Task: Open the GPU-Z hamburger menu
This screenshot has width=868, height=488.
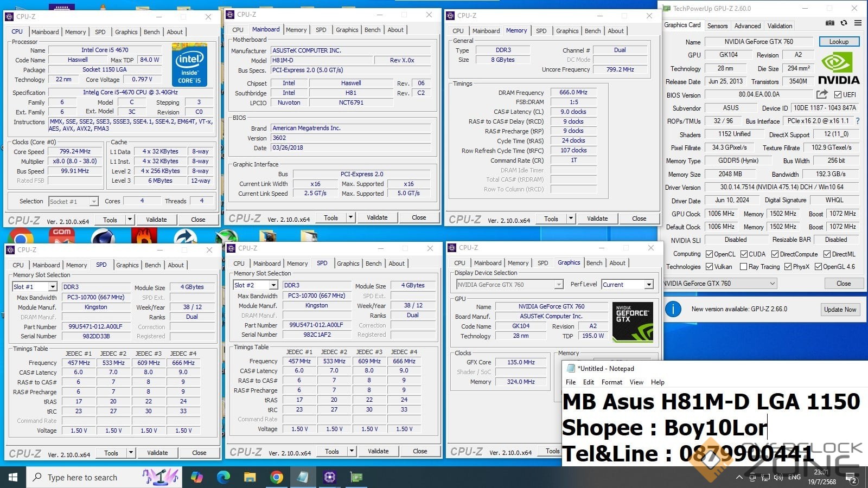Action: (x=858, y=23)
